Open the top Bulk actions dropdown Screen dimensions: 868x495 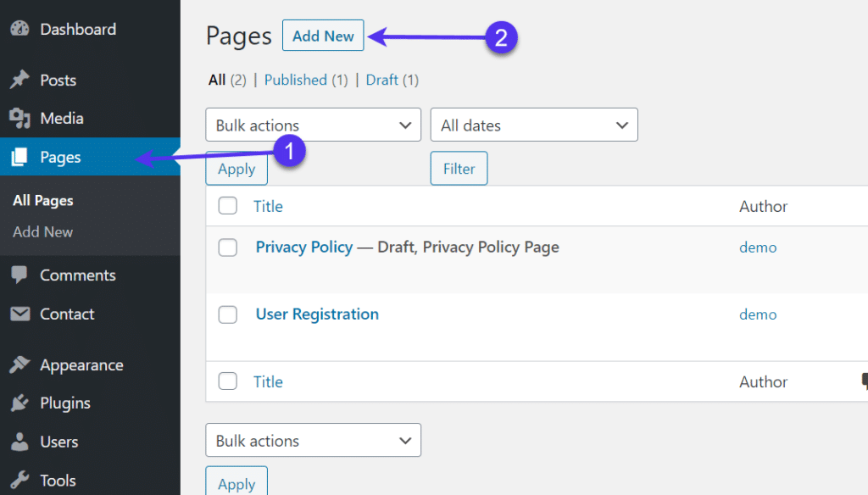pos(313,125)
